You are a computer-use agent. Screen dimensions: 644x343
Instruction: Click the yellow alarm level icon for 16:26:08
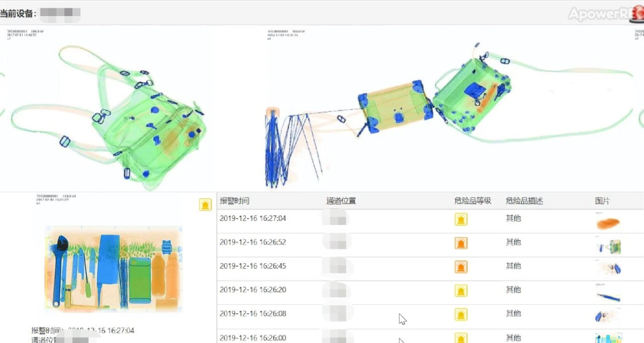[x=461, y=314]
